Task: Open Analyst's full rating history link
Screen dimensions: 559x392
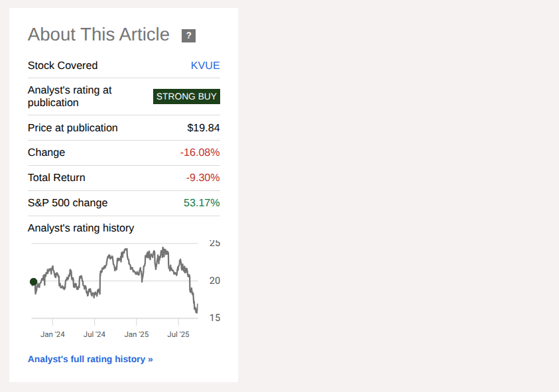Action: click(90, 359)
